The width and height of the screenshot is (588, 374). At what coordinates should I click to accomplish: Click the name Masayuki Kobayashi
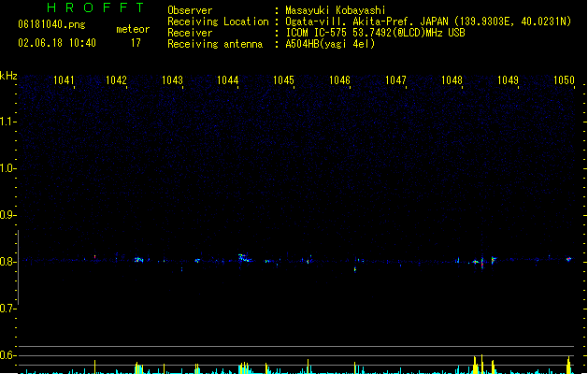(x=336, y=10)
